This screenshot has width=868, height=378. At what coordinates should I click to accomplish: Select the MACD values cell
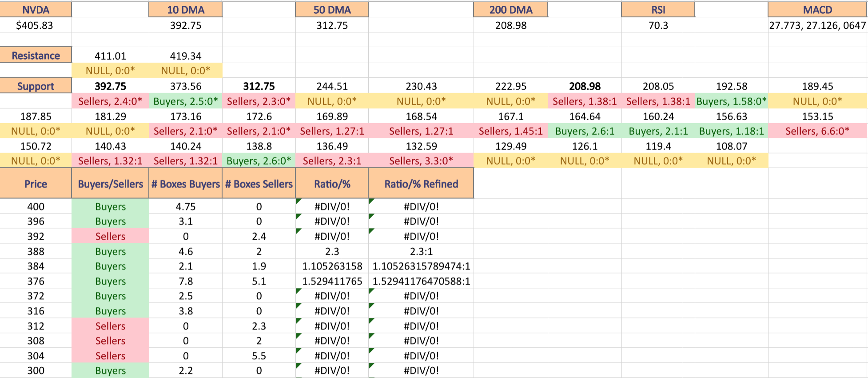click(817, 25)
